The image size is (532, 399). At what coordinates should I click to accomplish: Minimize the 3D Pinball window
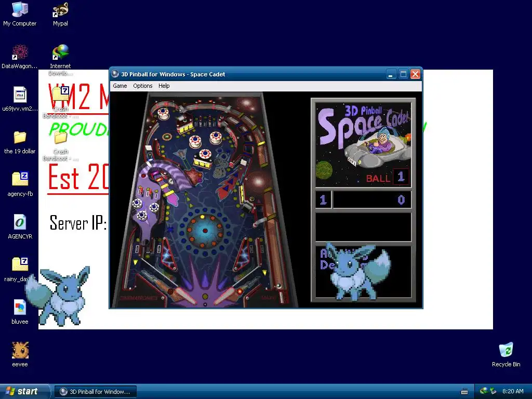[x=391, y=74]
